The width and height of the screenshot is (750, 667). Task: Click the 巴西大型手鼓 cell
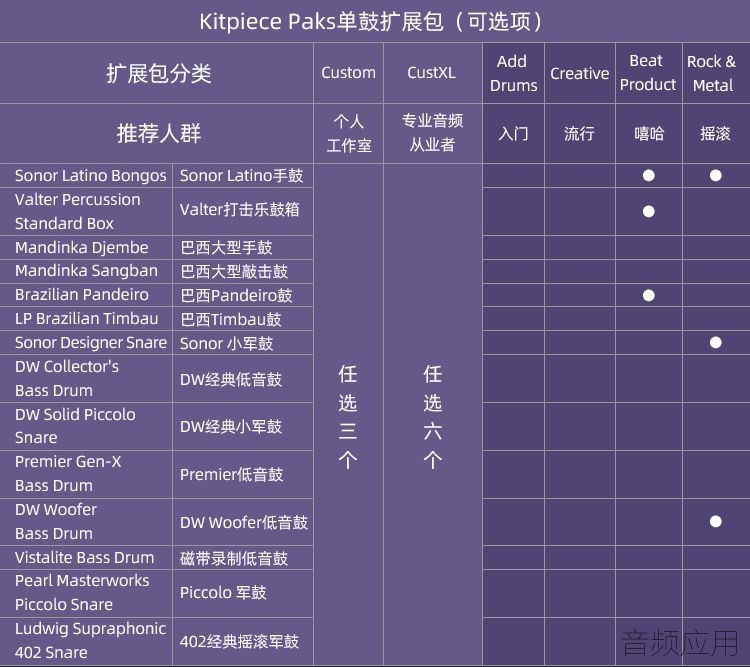click(242, 247)
